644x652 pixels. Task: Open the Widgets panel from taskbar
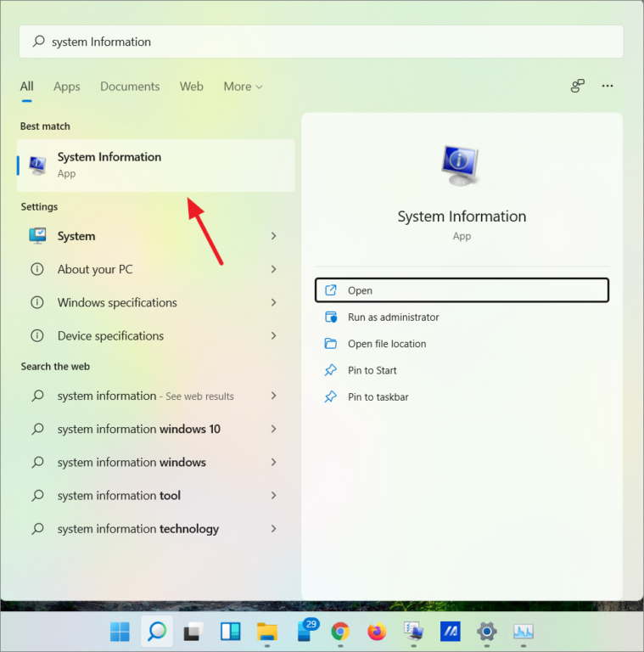click(x=230, y=632)
